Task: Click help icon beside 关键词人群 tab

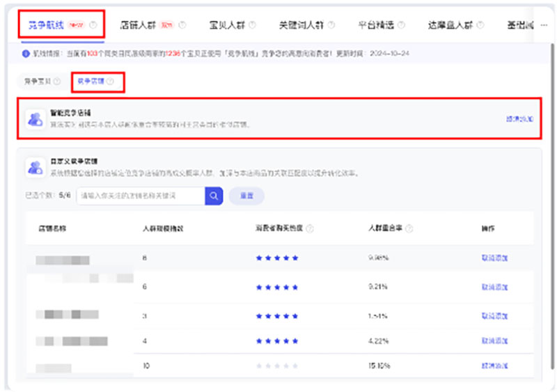Action: click(331, 25)
